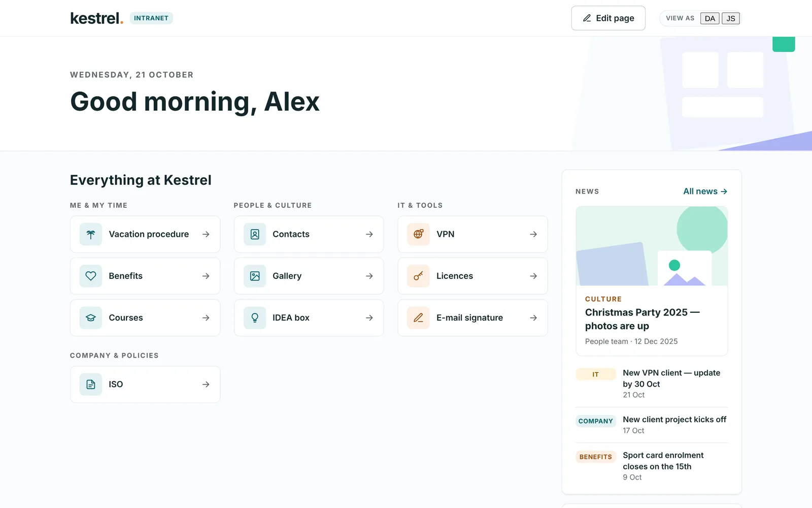This screenshot has height=508, width=812.
Task: Click the ISO document icon
Action: click(x=91, y=385)
